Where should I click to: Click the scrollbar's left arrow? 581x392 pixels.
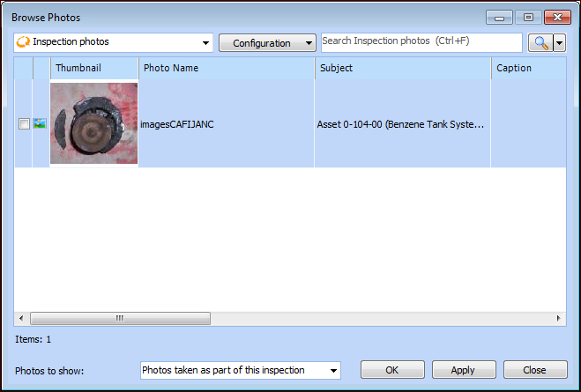pos(21,318)
